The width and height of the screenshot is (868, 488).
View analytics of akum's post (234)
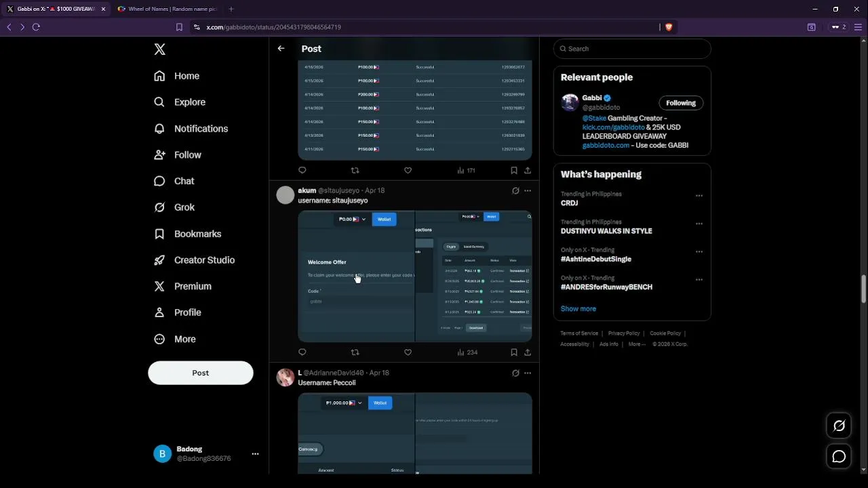tap(467, 352)
